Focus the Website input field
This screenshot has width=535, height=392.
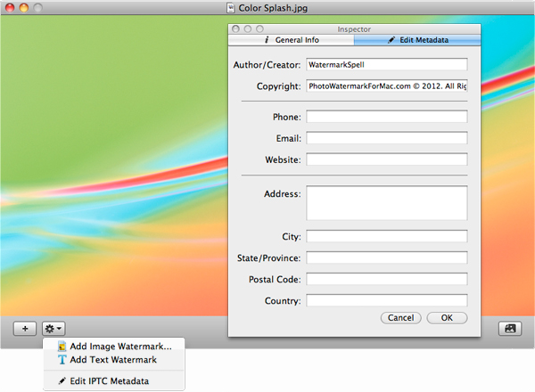coord(387,159)
